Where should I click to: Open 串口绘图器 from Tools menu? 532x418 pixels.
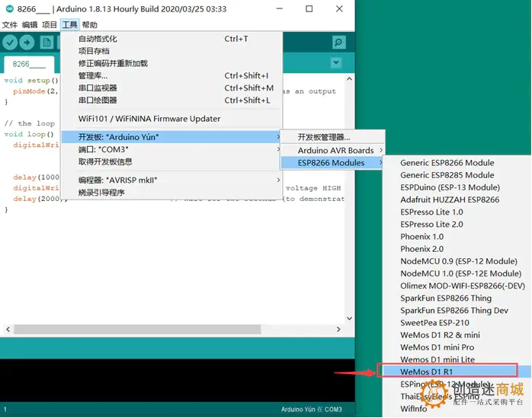(171, 100)
